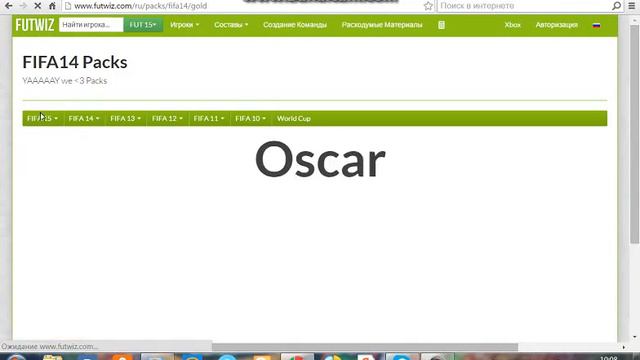Click the horizontal scroll right arrow
Screen dimensions: 640x360
point(623,347)
